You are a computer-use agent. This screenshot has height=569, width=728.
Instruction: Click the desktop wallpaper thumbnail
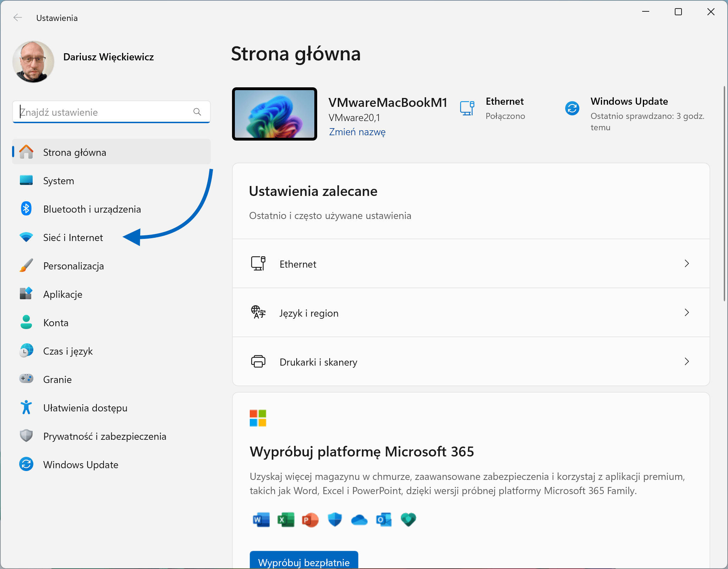275,114
